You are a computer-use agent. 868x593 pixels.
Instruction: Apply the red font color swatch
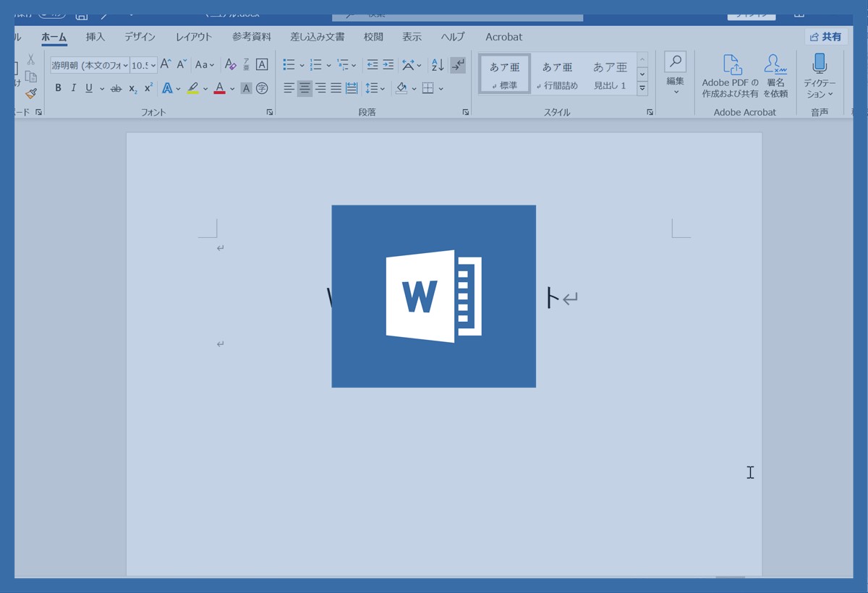point(219,88)
